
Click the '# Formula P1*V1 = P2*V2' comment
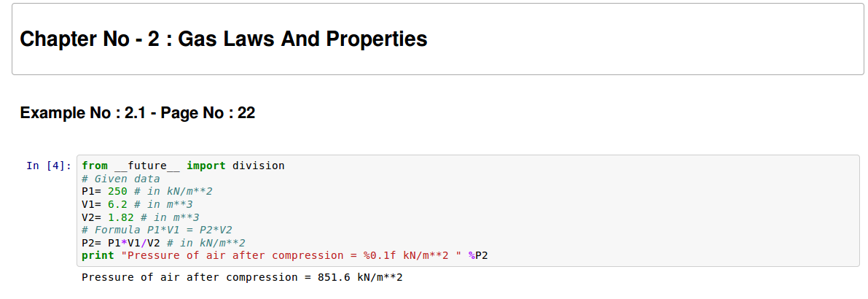[x=157, y=230]
